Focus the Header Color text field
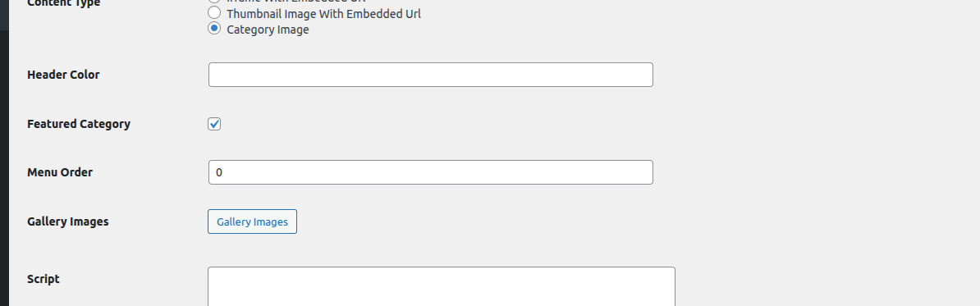The height and width of the screenshot is (306, 980). point(431,75)
